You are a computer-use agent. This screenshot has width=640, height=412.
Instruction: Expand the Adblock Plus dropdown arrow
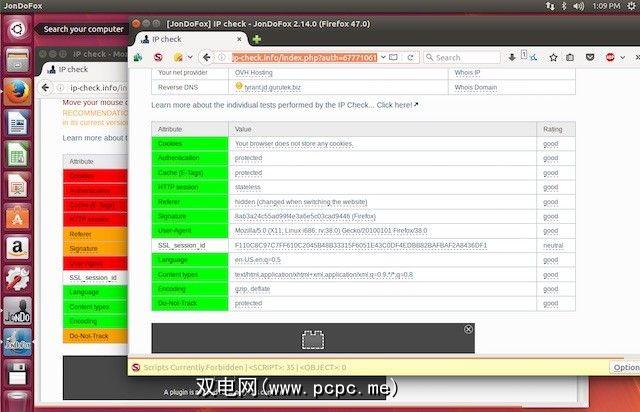tap(622, 58)
